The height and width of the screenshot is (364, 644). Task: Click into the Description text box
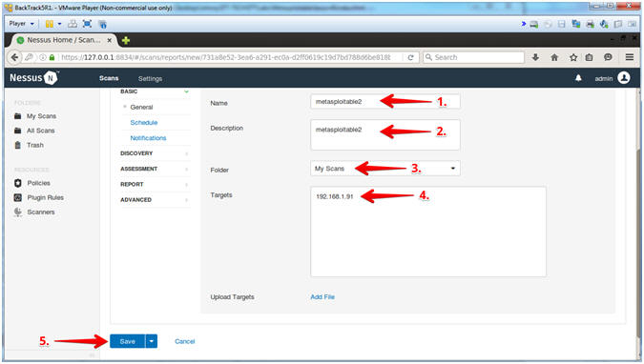click(385, 134)
